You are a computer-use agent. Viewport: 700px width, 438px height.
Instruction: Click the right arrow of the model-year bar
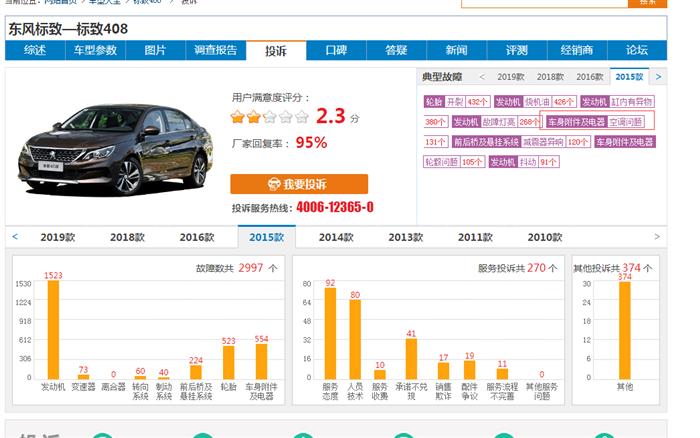click(657, 237)
